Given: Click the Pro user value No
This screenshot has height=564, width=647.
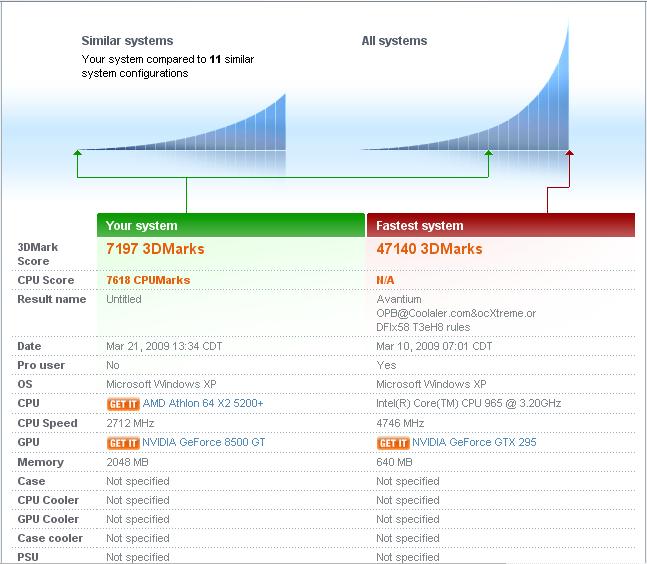Looking at the screenshot, I should coord(113,365).
